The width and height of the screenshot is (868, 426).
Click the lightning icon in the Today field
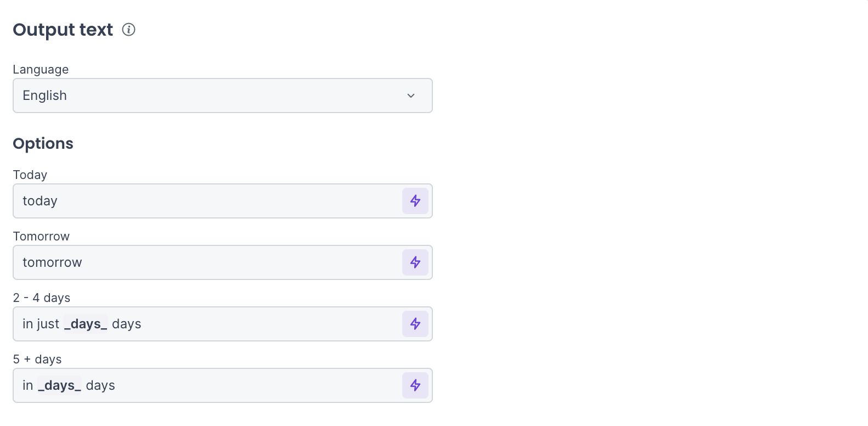pos(415,201)
